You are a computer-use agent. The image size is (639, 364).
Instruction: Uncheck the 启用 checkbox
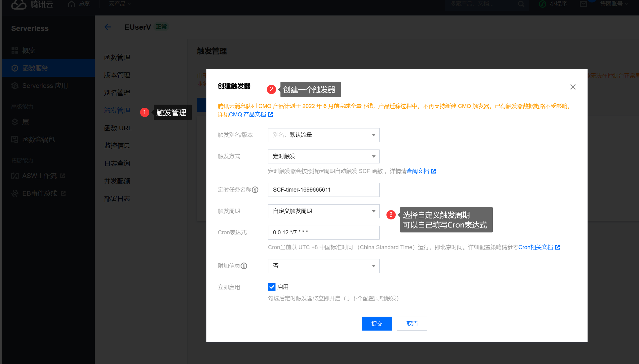coord(271,287)
